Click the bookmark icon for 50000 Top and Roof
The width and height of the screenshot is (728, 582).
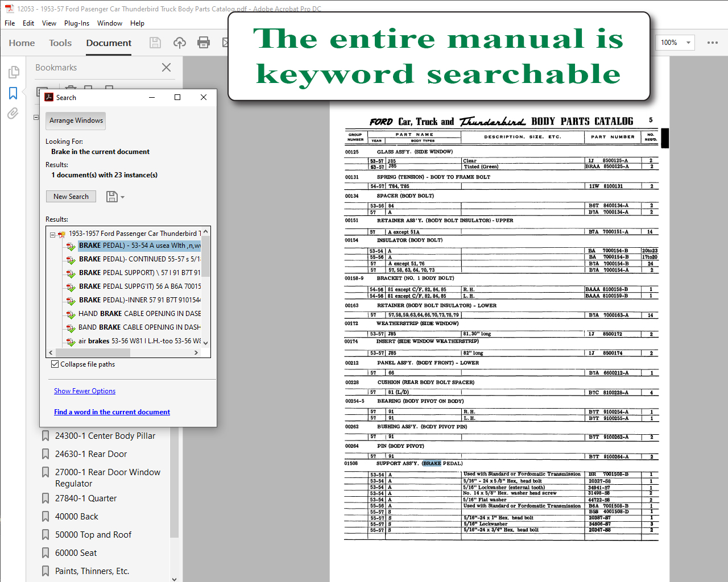click(45, 535)
